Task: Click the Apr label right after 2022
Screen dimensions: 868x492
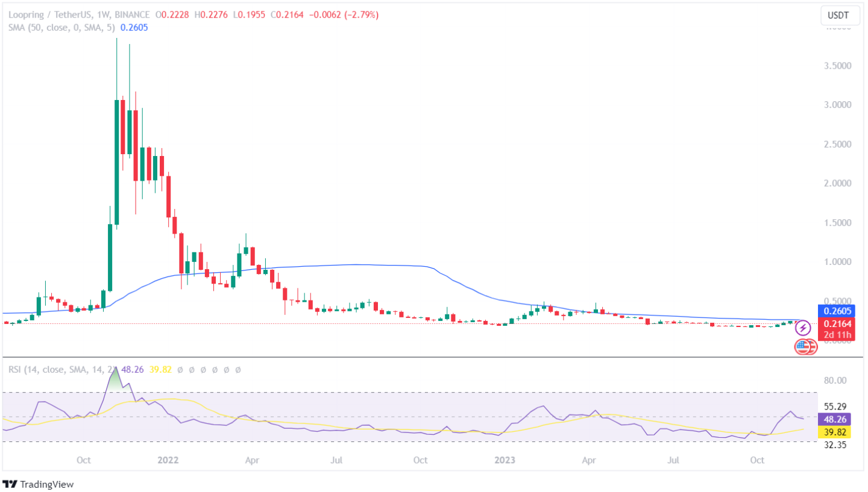Action: point(253,461)
